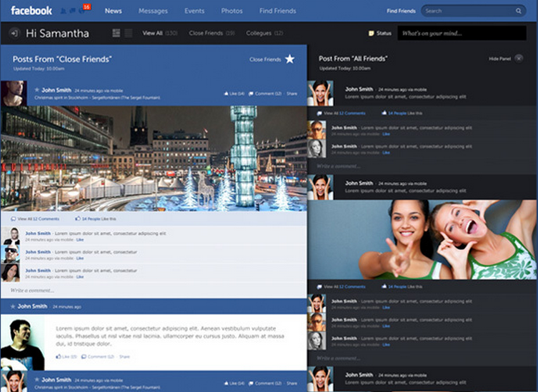The image size is (538, 392).
Task: Expand View All 12 Comments under Stockholm photo
Action: pyautogui.click(x=37, y=218)
